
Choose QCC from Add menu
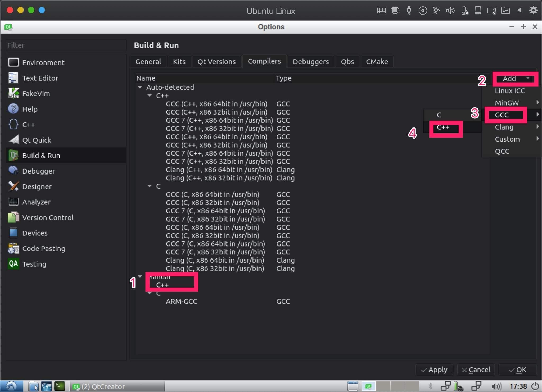coord(512,151)
